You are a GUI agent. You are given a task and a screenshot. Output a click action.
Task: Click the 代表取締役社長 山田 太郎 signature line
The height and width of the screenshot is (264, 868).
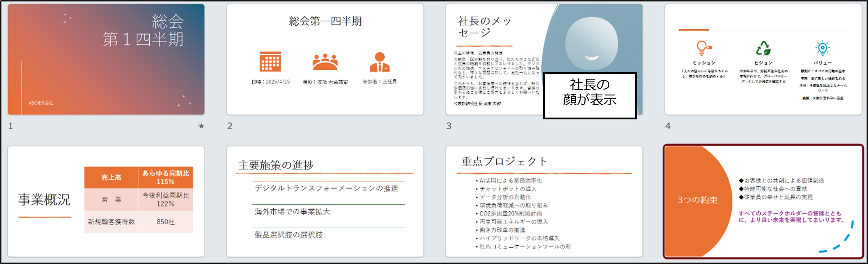point(477,104)
